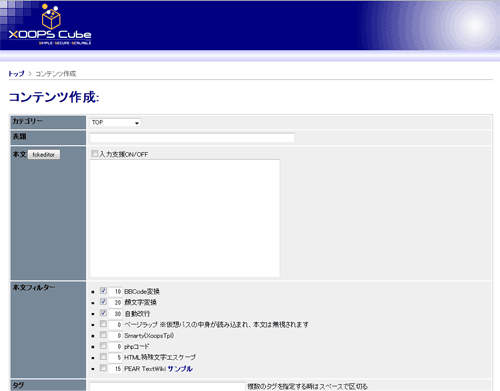
Task: Click the 複数のタグを指定する時 hint text
Action: tap(308, 387)
